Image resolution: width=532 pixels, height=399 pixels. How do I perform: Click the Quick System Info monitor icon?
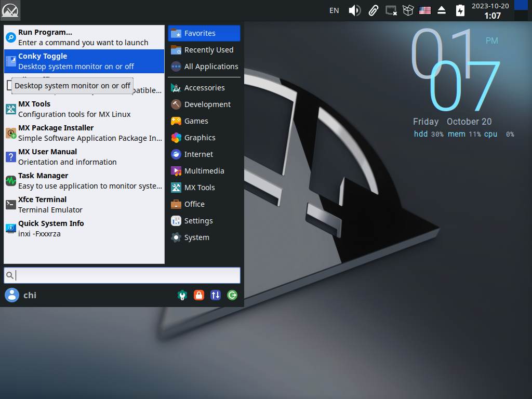(x=11, y=229)
